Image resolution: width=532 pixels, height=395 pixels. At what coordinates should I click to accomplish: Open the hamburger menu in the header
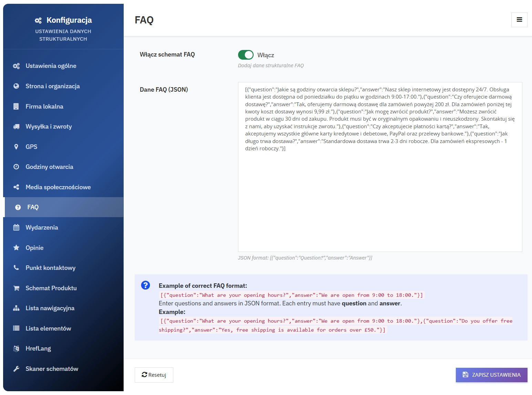519,20
